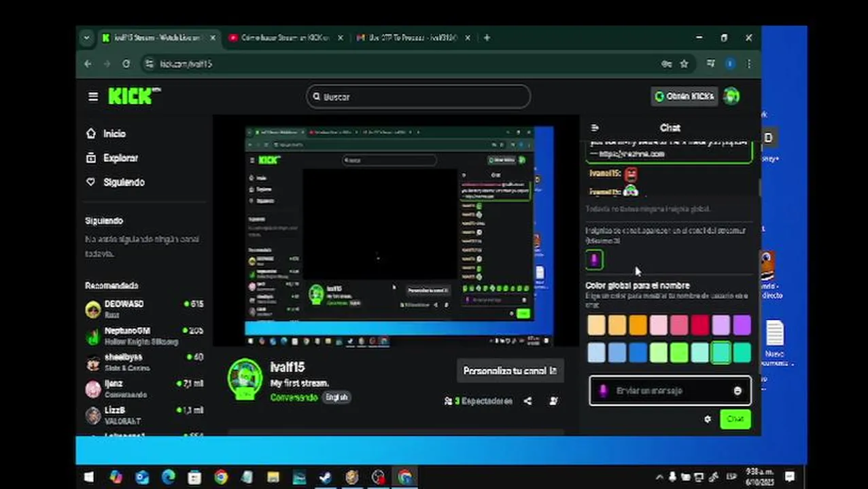Click the icon right of share
Screen dimensions: 868x489
(553, 401)
